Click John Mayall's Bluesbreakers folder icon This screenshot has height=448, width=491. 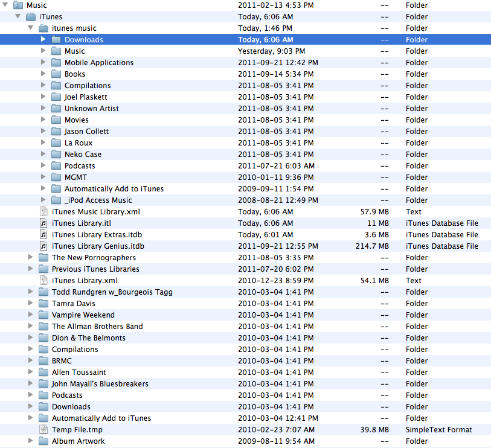(43, 384)
